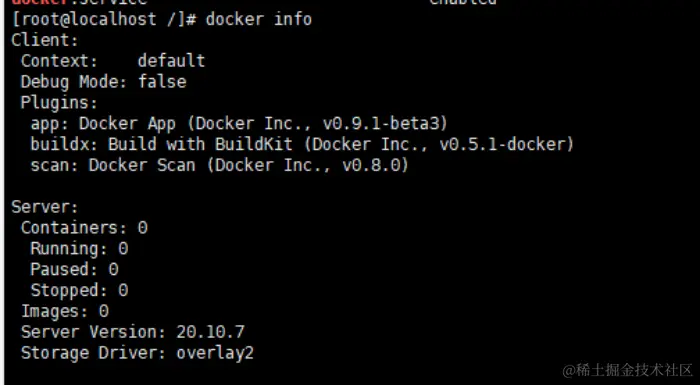Click the 'docker info' command text

(258, 19)
